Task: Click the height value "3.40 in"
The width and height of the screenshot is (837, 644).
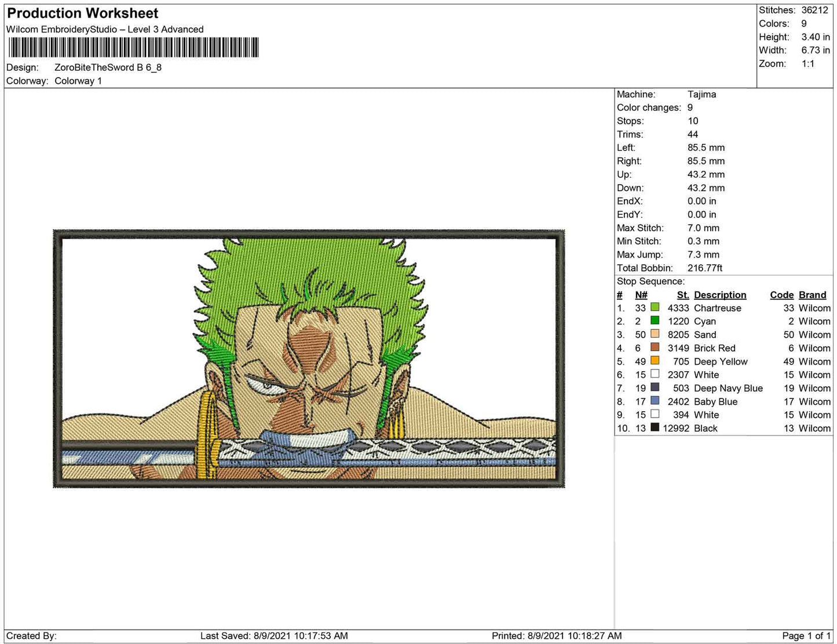Action: tap(816, 37)
